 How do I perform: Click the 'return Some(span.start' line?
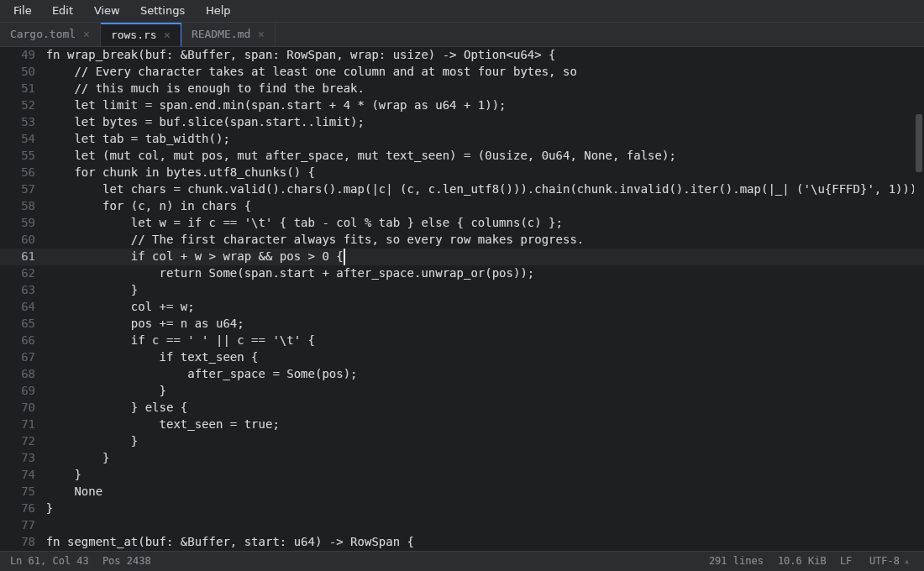346,274
